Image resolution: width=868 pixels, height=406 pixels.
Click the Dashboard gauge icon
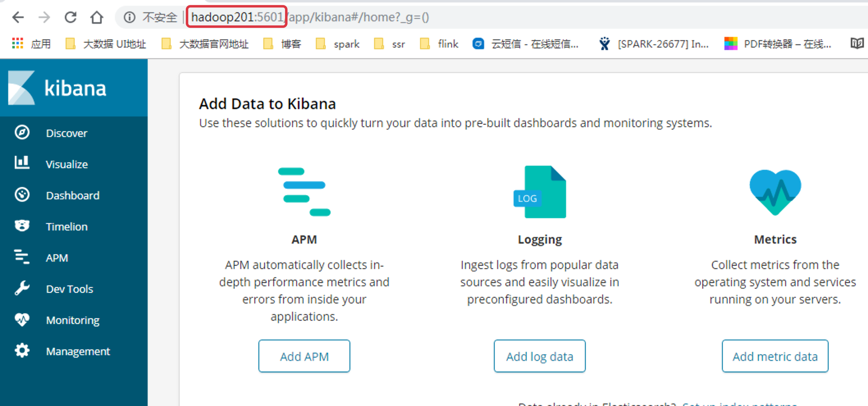tap(22, 194)
